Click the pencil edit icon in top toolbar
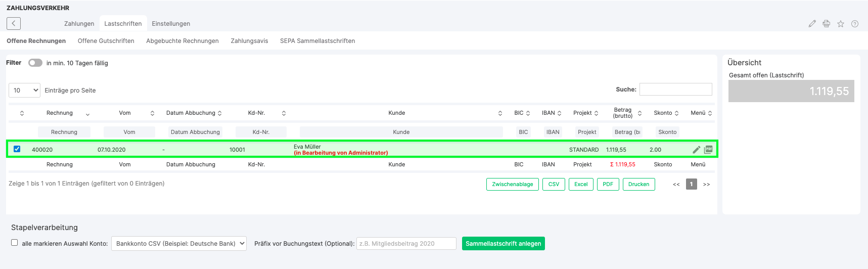The image size is (868, 269). (812, 24)
